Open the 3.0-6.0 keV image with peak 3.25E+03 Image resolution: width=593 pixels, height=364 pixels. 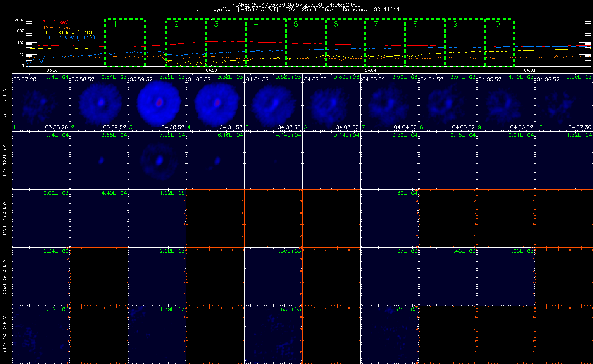click(x=157, y=102)
